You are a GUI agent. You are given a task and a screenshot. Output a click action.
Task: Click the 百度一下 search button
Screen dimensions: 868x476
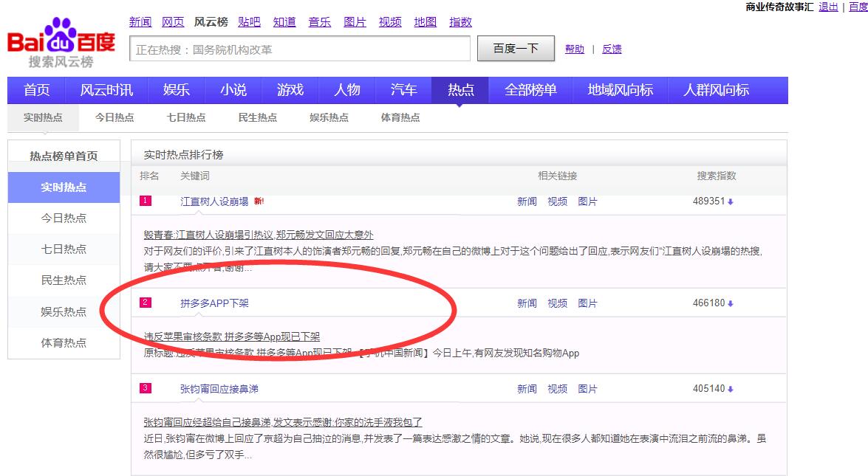[x=515, y=48]
